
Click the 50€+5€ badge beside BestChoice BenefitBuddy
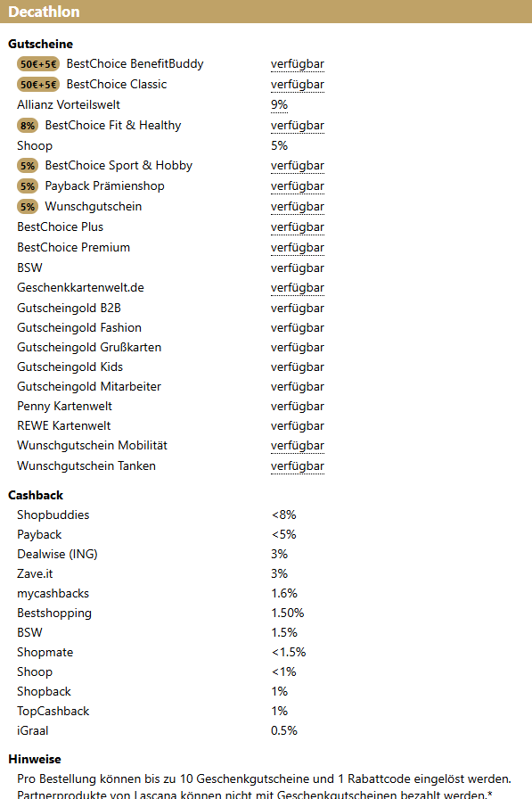tap(38, 64)
